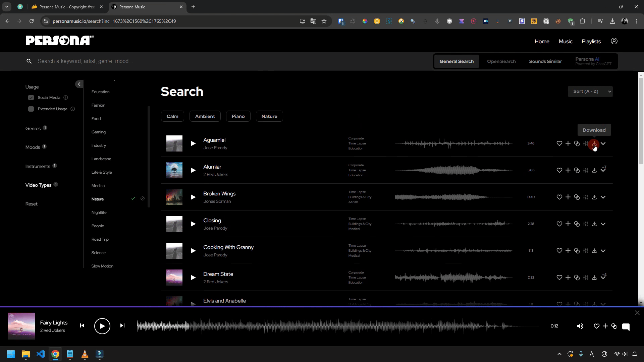Favorite the Aguamiel track with heart icon
Viewport: 644px width, 362px height.
(559, 143)
